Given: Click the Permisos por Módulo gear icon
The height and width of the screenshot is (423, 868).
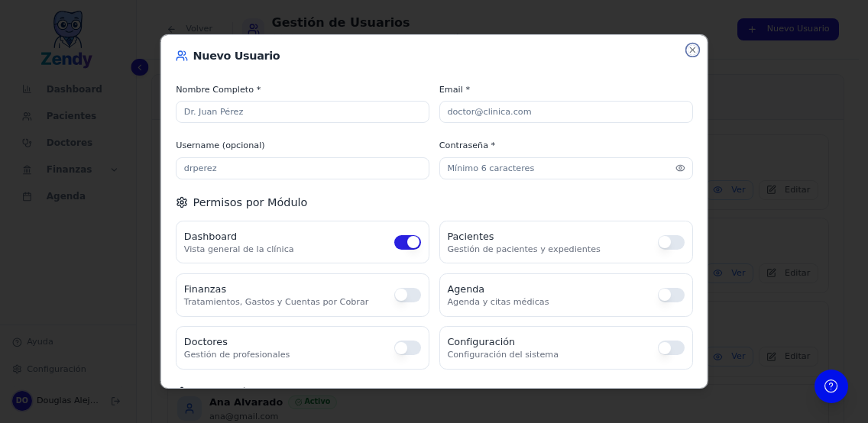Looking at the screenshot, I should (x=182, y=202).
